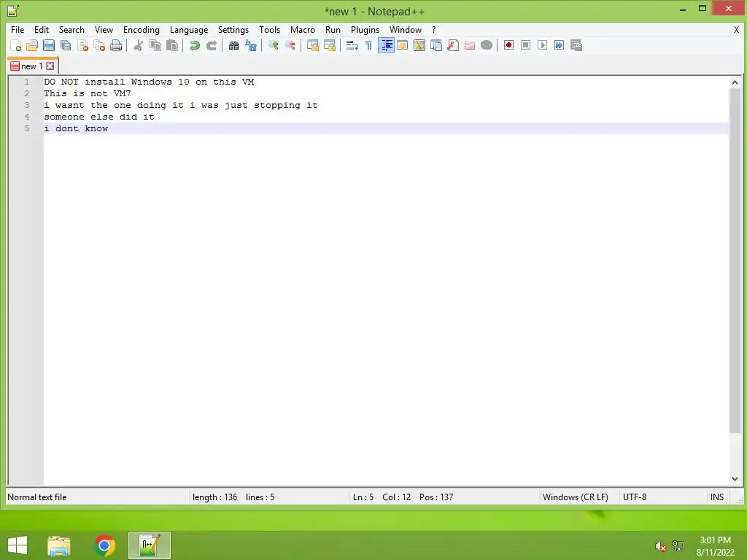Click the Close file toolbar icon
This screenshot has height=560, width=747.
pos(82,45)
